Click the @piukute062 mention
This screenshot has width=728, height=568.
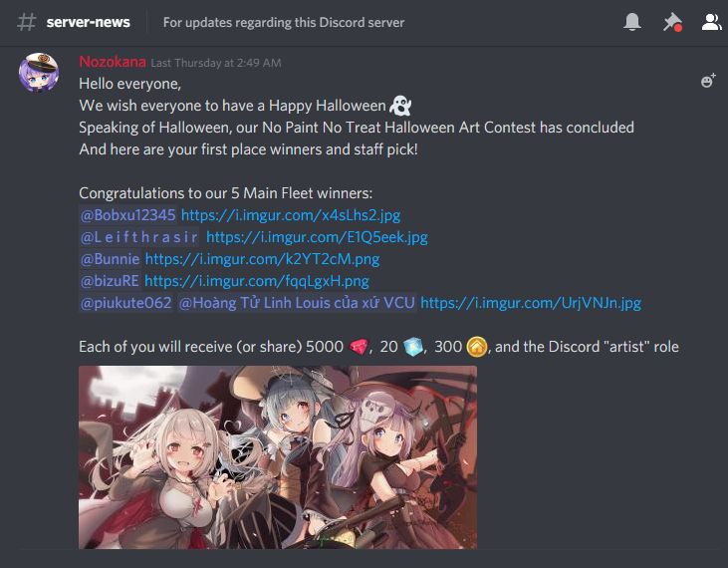click(125, 303)
